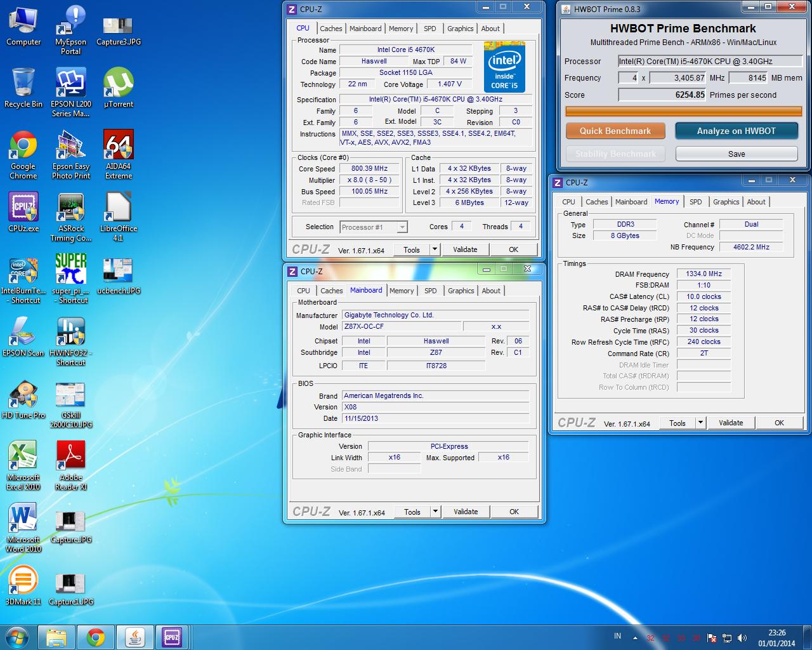Open About tab in the Memory CPU-Z window
Image resolution: width=812 pixels, height=650 pixels.
pyautogui.click(x=756, y=202)
